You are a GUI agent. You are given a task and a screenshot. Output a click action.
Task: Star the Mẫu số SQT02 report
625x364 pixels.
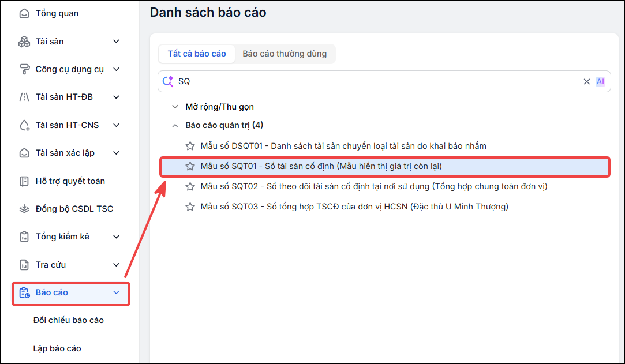[x=190, y=186]
